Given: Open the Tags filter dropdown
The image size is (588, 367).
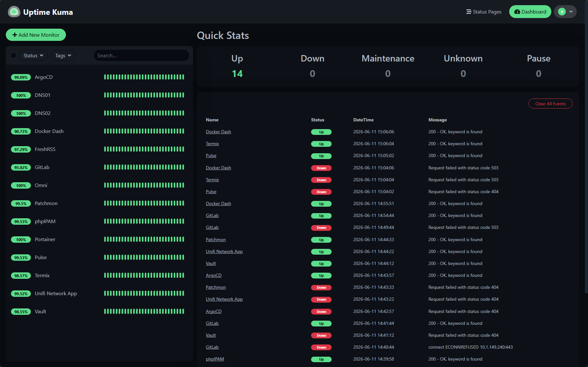Looking at the screenshot, I should click(63, 55).
